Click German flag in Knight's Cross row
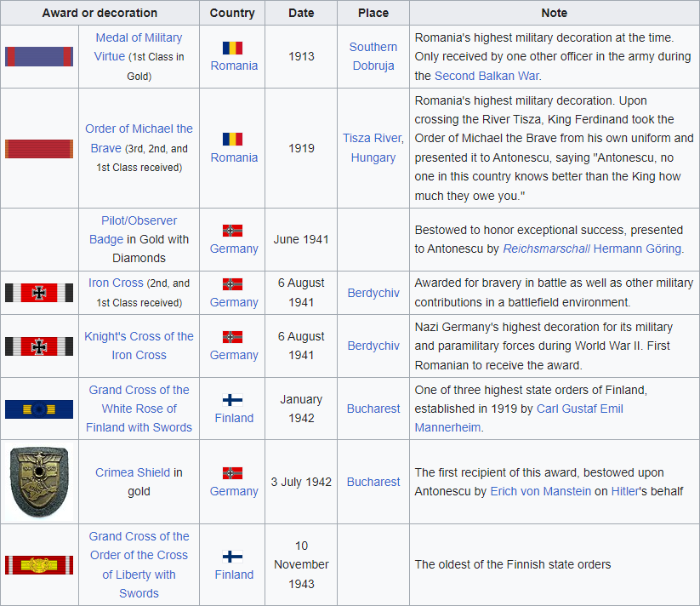The height and width of the screenshot is (606, 700). (x=232, y=337)
